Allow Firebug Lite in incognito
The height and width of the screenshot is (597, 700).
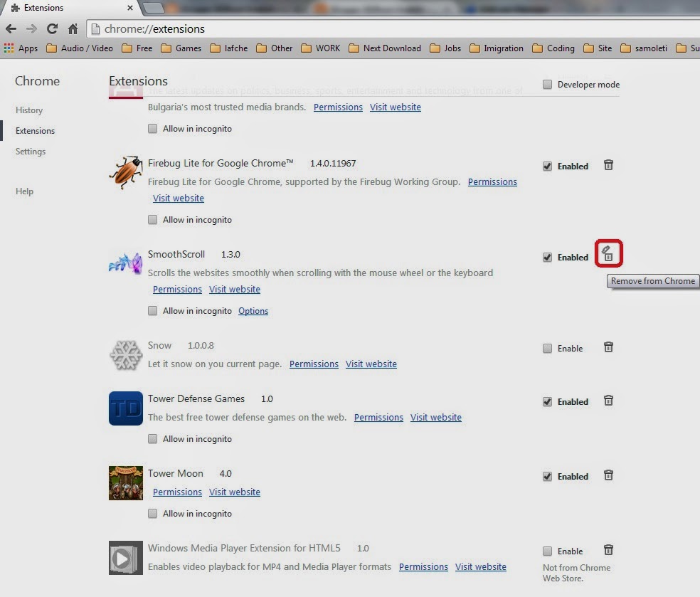pyautogui.click(x=152, y=220)
